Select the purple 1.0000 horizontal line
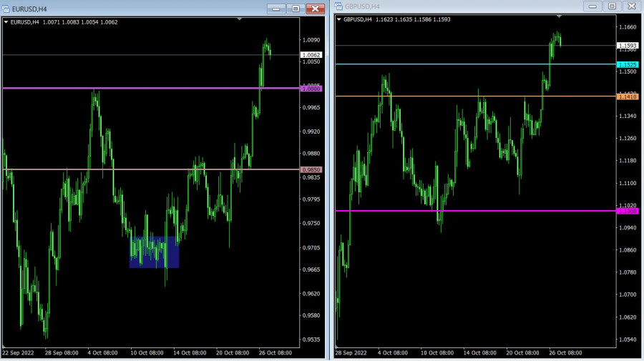Image resolution: width=644 pixels, height=361 pixels. (x=143, y=88)
